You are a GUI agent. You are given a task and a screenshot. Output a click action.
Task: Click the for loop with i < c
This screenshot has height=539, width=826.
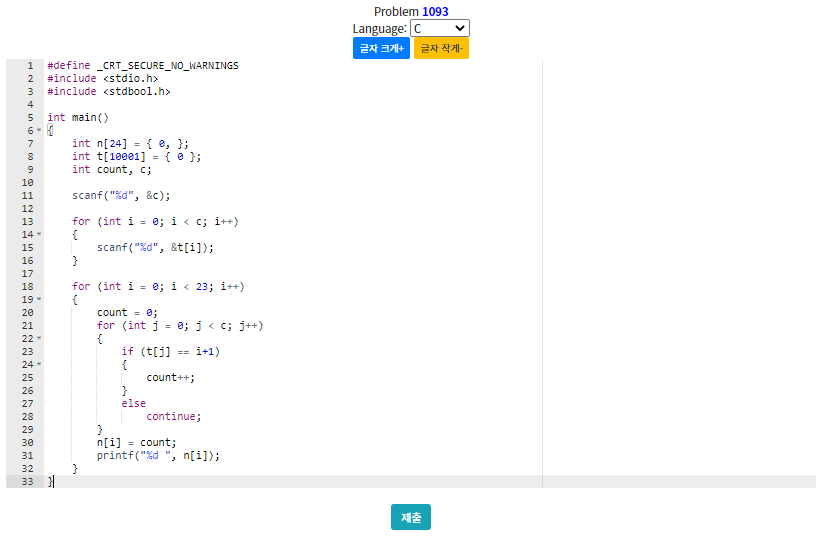[x=155, y=221]
